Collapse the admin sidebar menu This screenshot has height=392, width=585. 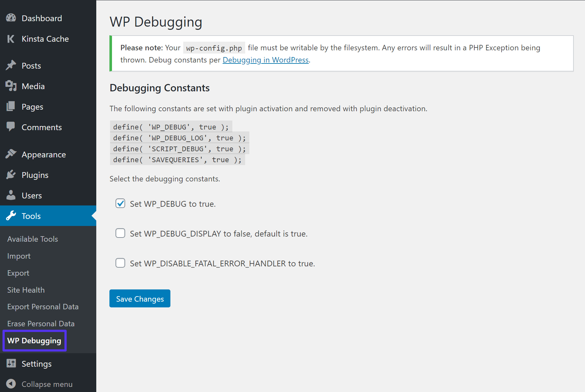[39, 384]
